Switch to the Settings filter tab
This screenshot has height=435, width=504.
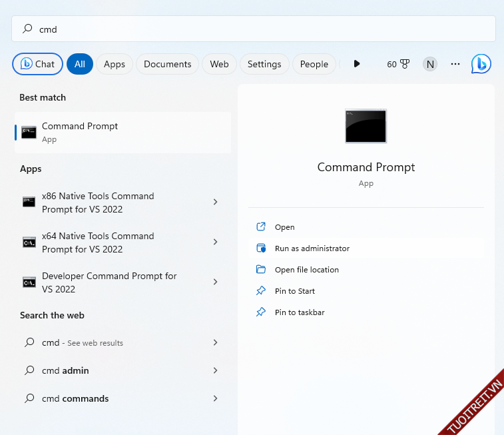coord(264,64)
